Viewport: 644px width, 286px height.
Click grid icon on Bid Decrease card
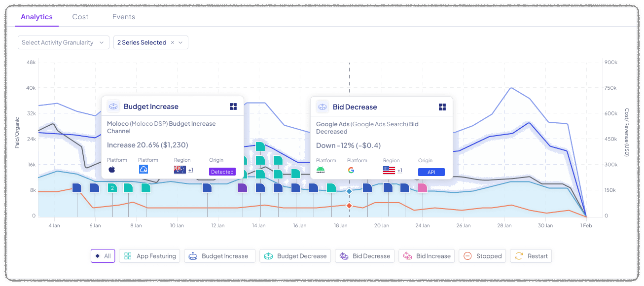coord(442,107)
